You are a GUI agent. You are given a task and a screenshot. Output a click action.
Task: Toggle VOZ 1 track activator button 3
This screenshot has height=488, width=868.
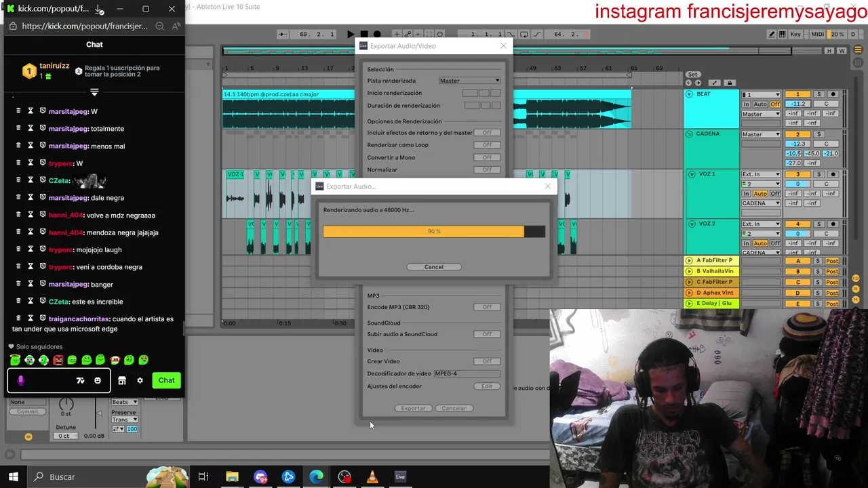(797, 174)
